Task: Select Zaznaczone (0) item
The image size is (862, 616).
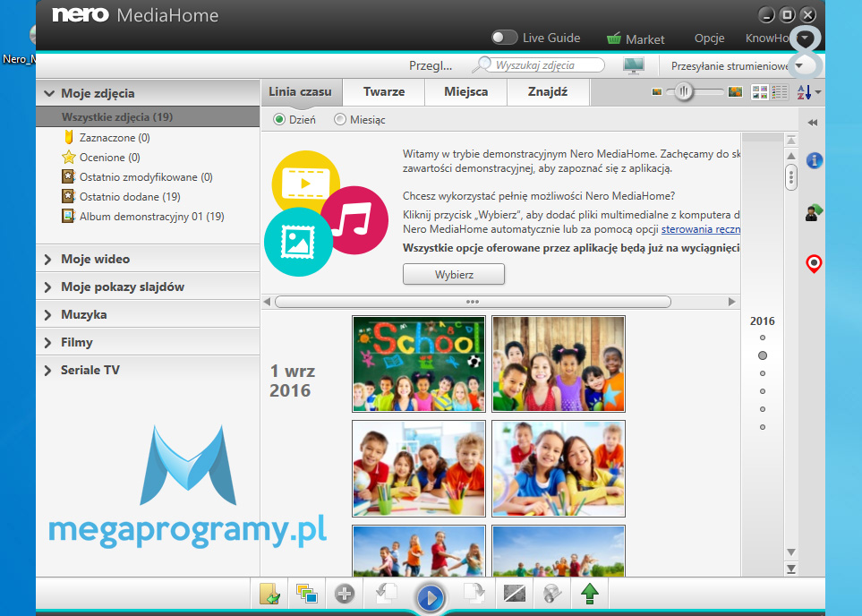Action: (x=115, y=138)
